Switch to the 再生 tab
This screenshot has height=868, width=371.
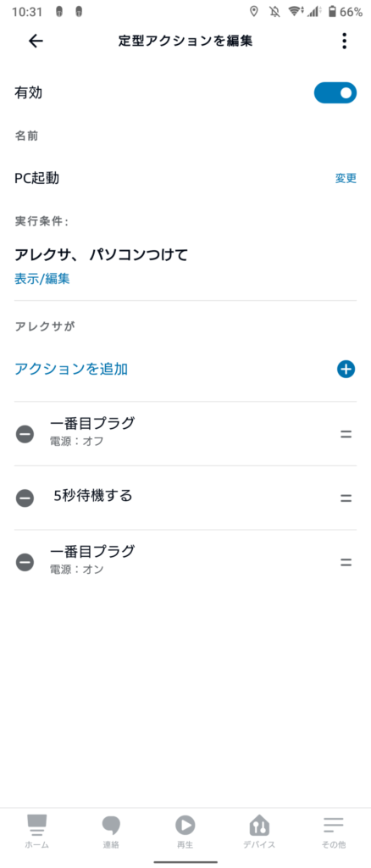(x=185, y=832)
